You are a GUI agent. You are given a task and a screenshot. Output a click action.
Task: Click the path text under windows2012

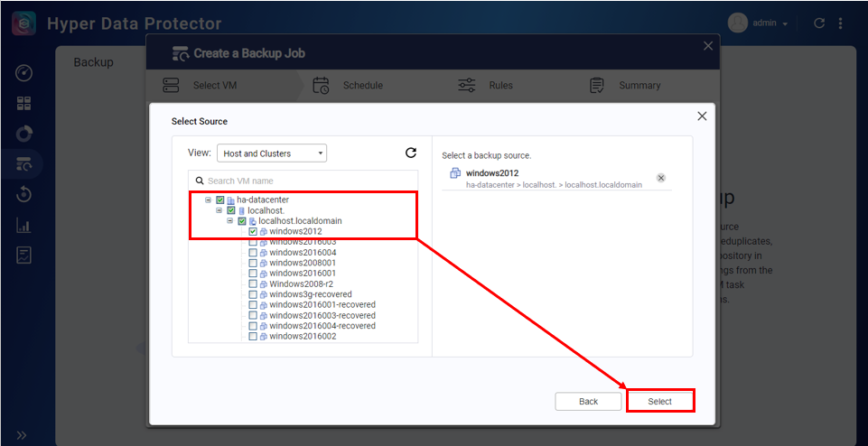point(554,185)
